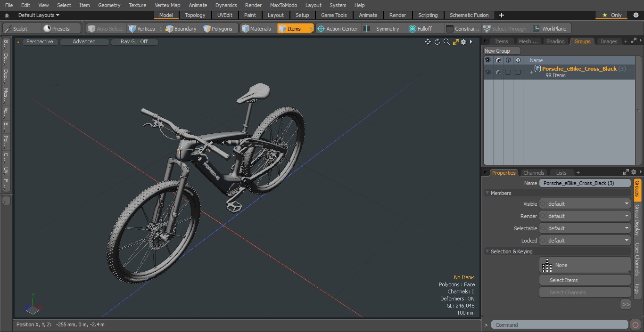644x332 pixels.
Task: Open the Group Display vertical tab
Action: pos(637,220)
